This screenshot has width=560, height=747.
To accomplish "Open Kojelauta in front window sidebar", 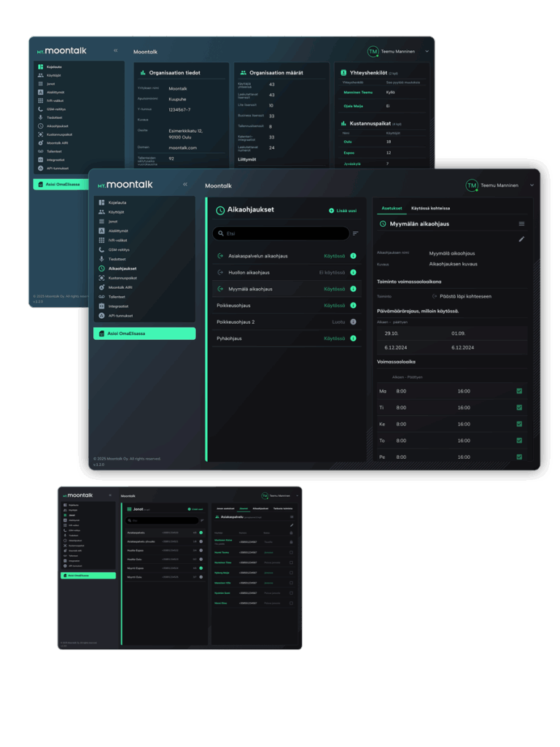I will click(112, 203).
